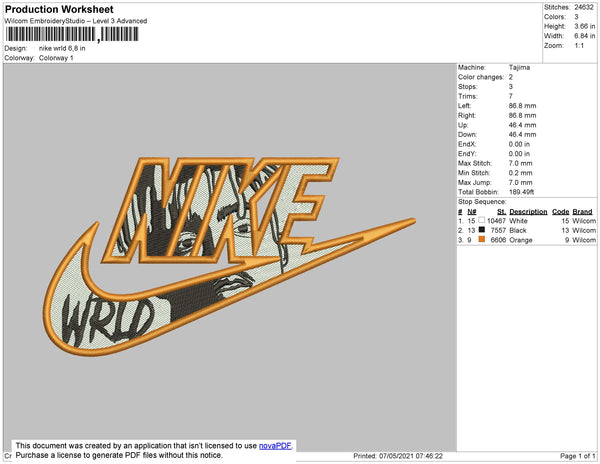The width and height of the screenshot is (600, 464).
Task: Click the 'St.' column header
Action: (x=501, y=212)
